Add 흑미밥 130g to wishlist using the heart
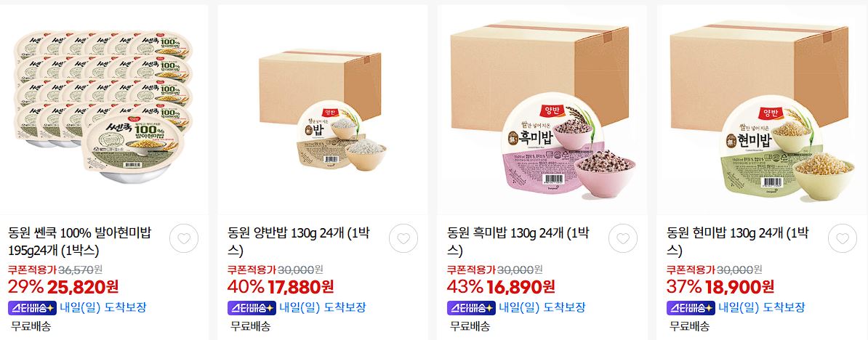Image resolution: width=868 pixels, height=340 pixels. click(x=623, y=239)
